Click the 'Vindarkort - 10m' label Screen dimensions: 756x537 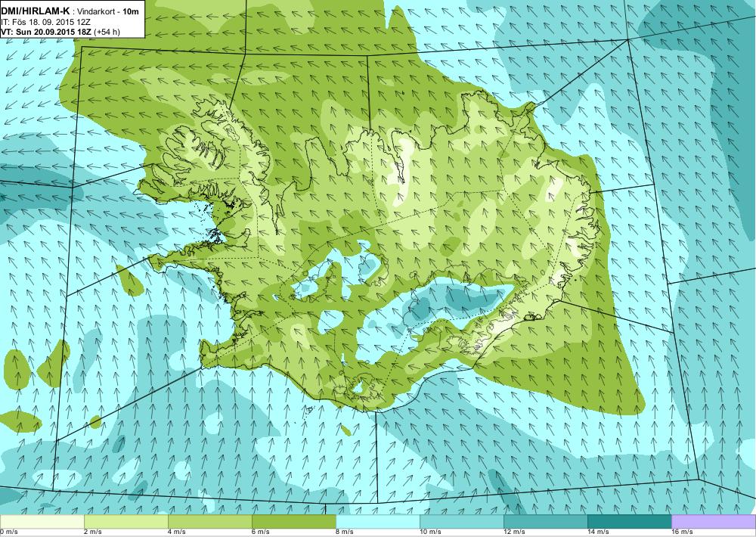[108, 11]
